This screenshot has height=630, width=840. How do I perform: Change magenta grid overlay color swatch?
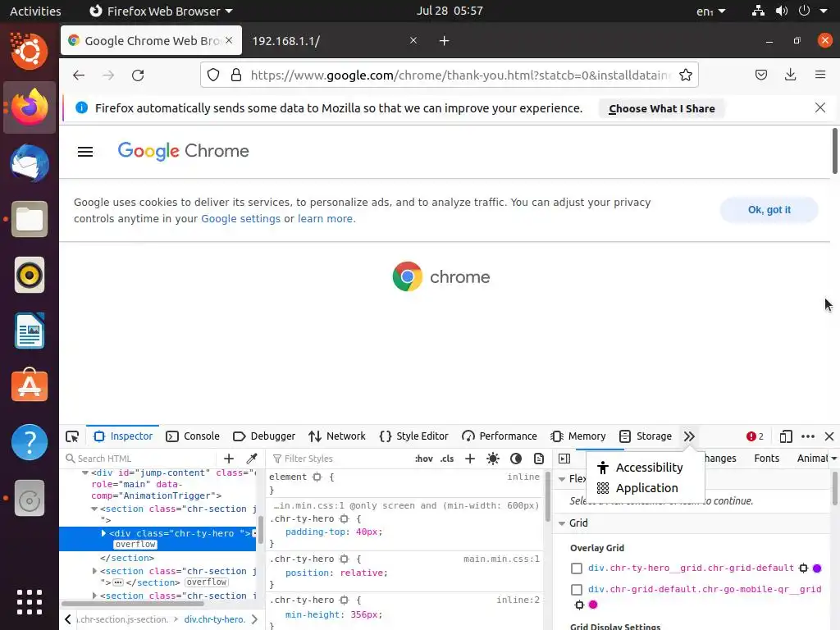[x=593, y=605]
